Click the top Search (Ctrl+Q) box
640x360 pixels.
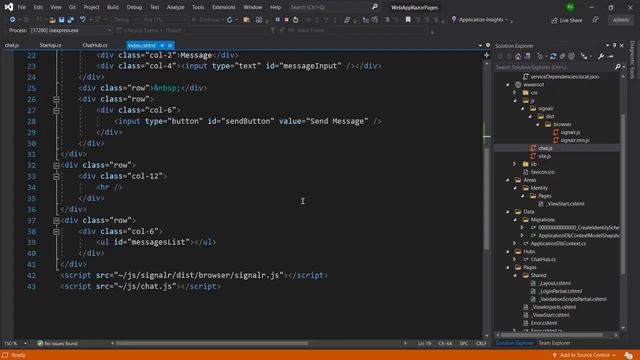pyautogui.click(x=334, y=7)
